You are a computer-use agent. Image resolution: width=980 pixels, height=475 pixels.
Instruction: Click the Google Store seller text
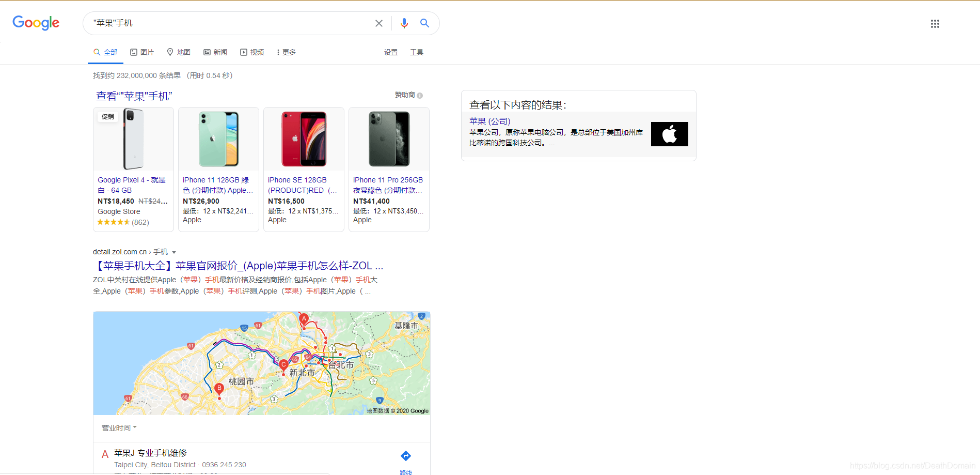pyautogui.click(x=119, y=211)
